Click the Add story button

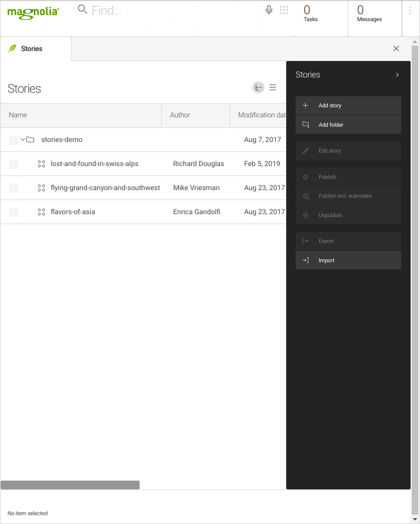pyautogui.click(x=348, y=106)
